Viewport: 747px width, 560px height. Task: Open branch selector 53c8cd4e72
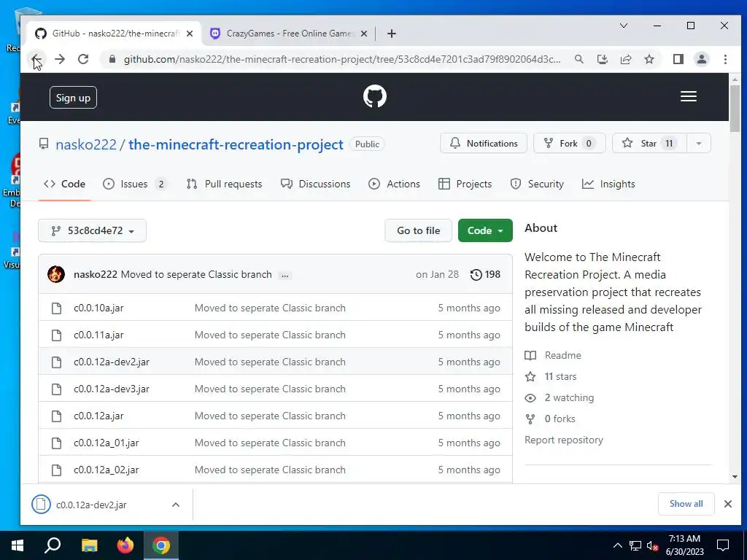click(x=93, y=230)
